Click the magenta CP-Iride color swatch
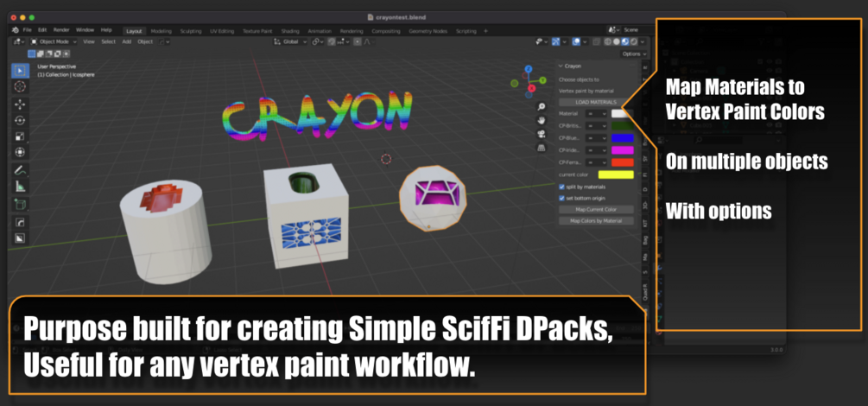This screenshot has height=406, width=868. pyautogui.click(x=622, y=150)
